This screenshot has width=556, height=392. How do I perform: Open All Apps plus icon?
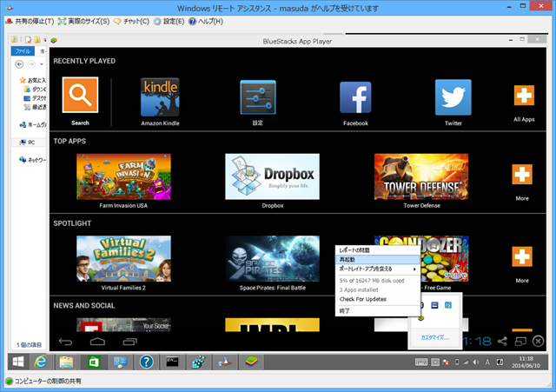pos(523,97)
